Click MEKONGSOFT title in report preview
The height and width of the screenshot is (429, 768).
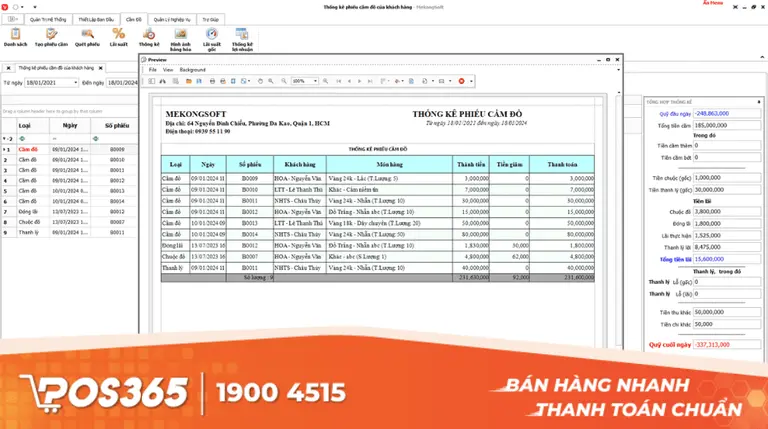(x=196, y=114)
